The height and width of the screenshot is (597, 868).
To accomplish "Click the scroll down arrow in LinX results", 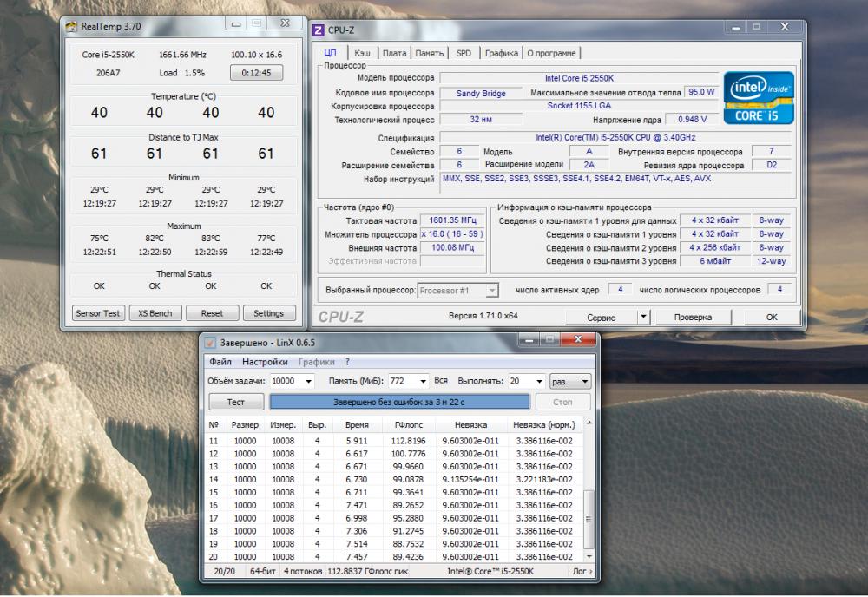I will 589,556.
